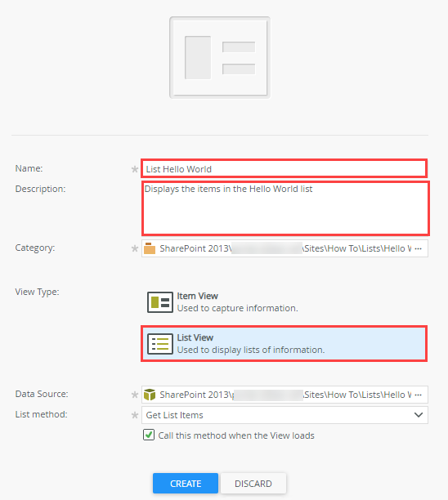The height and width of the screenshot is (500, 448).
Task: Click 'Used to display lists of information' text
Action: click(x=251, y=350)
